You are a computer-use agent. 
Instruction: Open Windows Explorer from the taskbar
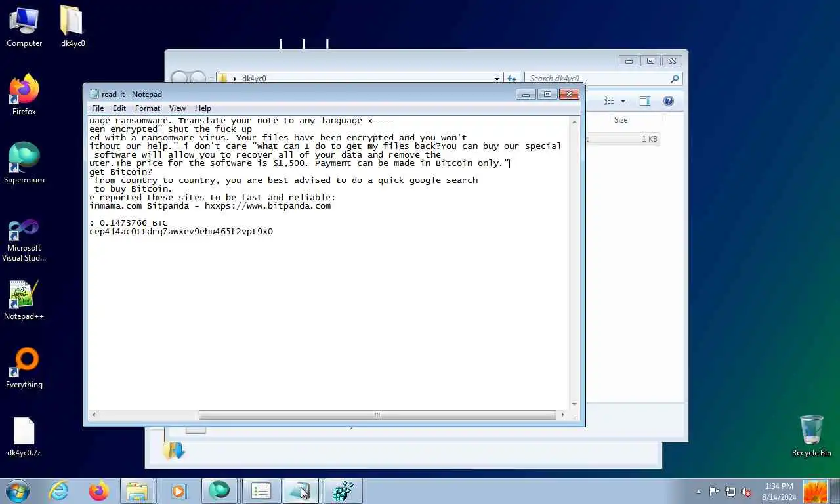[x=137, y=491]
